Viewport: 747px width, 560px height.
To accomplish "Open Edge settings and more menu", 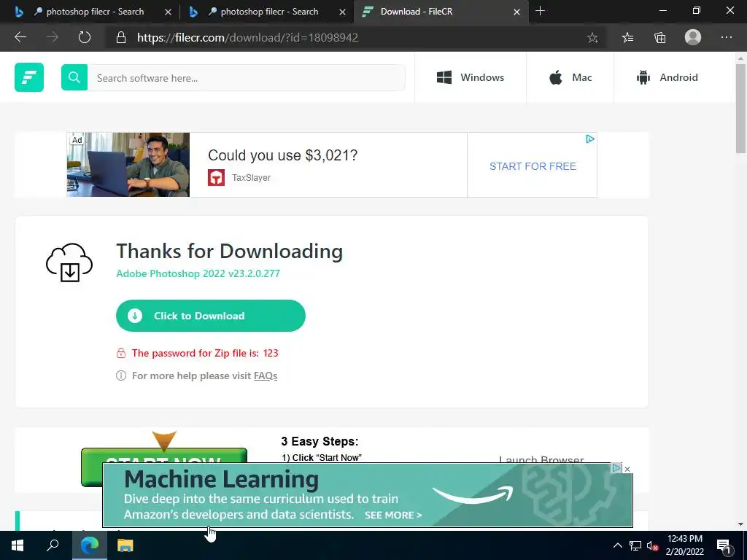I will tap(726, 37).
